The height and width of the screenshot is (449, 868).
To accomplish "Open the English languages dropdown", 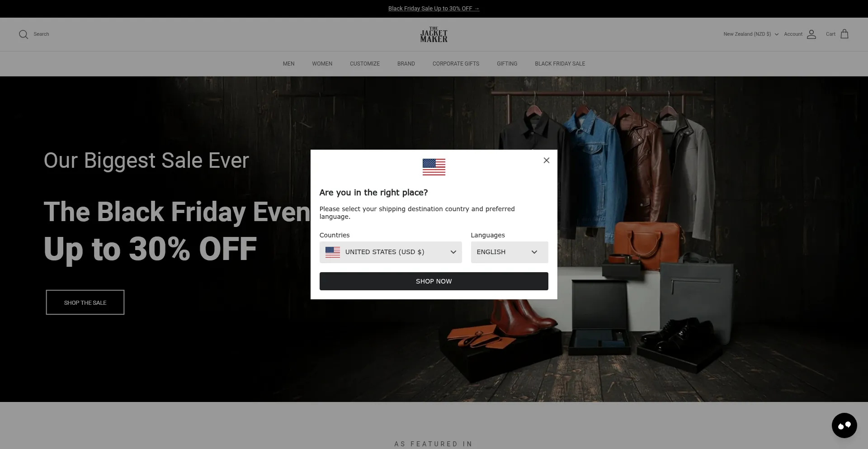I will [509, 252].
